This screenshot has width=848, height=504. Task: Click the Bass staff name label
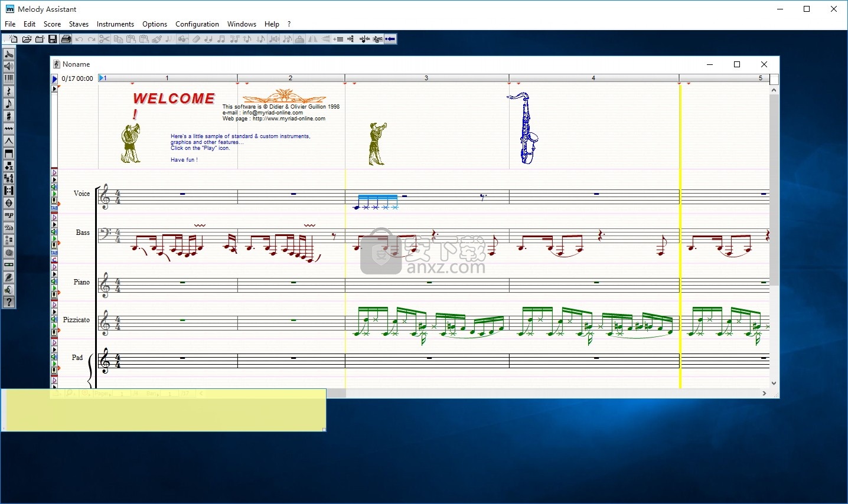click(83, 233)
